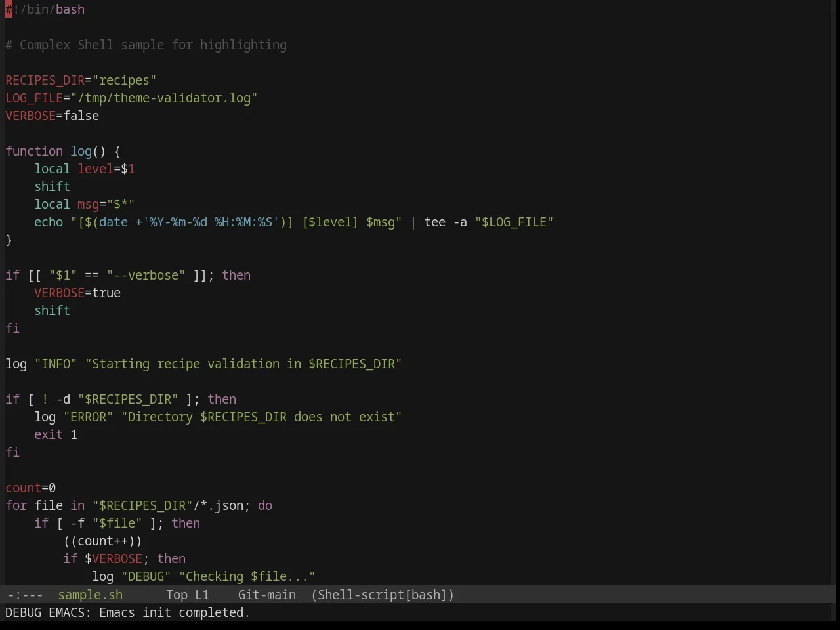Click the "ERROR" string
The image size is (840, 630).
pos(88,417)
